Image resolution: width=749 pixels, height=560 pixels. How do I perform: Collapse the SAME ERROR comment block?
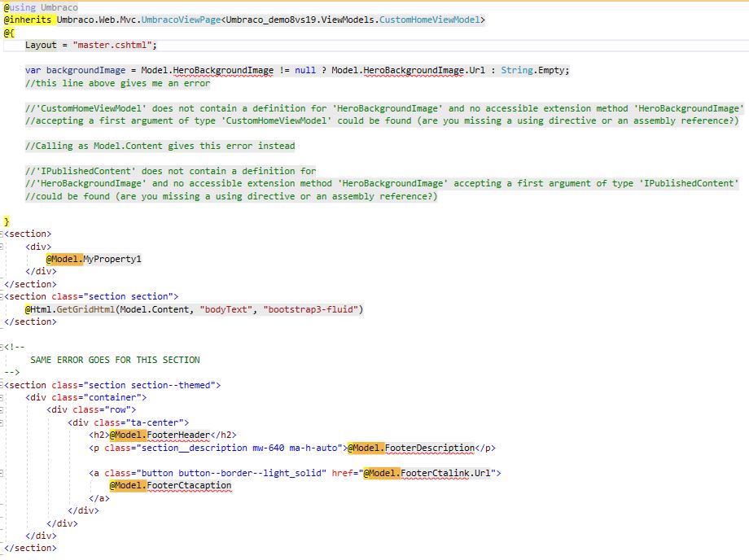pyautogui.click(x=2, y=347)
